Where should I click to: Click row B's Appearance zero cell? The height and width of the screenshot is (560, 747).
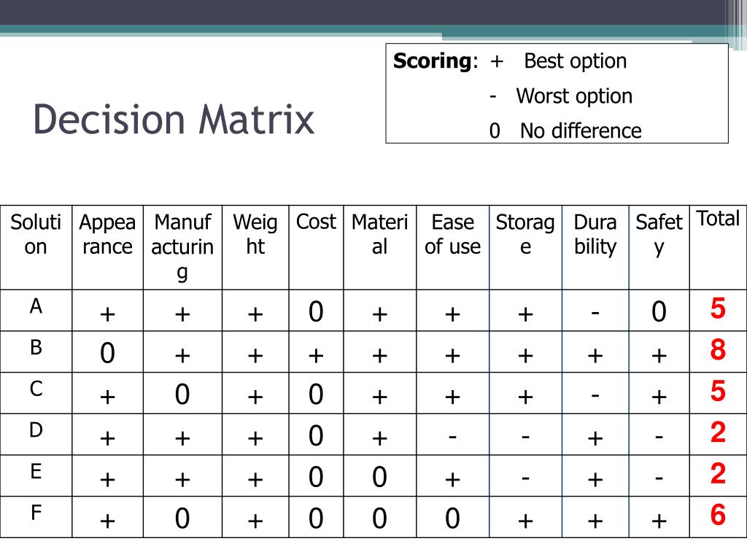coord(108,352)
